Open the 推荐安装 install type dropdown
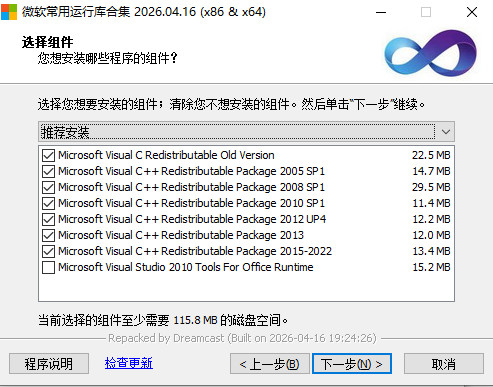 click(246, 132)
